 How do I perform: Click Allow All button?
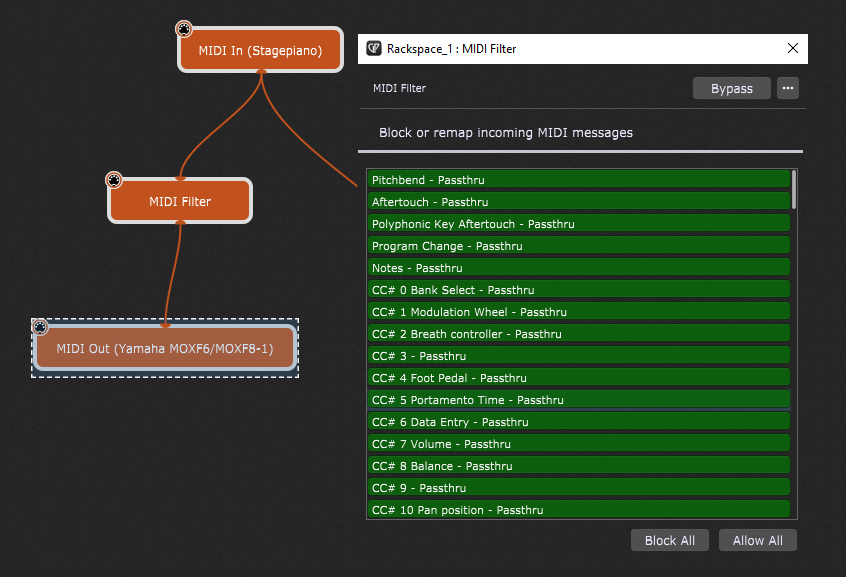tap(758, 540)
